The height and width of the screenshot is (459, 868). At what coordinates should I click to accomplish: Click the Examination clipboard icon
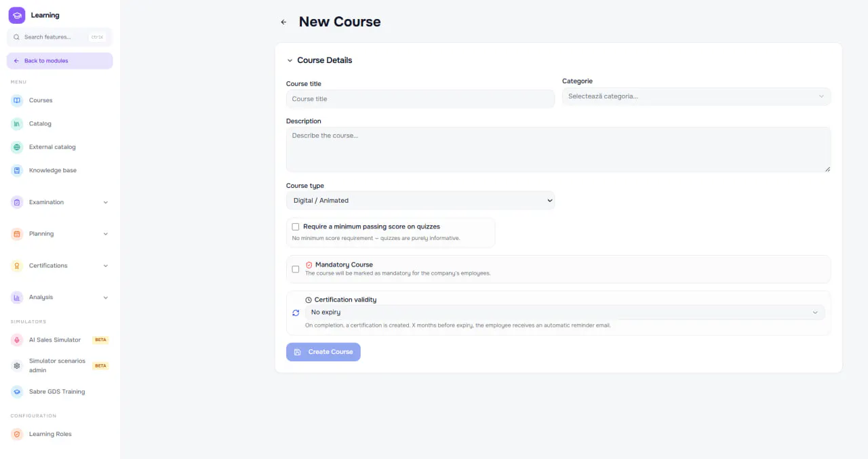point(17,202)
